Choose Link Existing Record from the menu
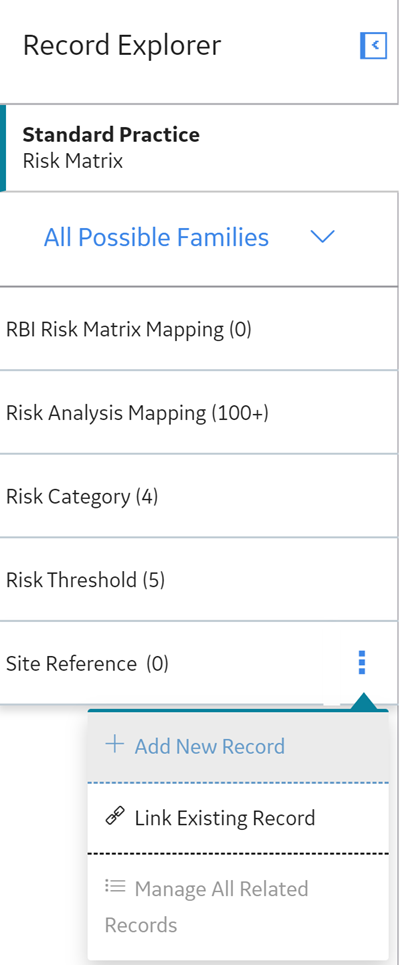 coord(238,819)
